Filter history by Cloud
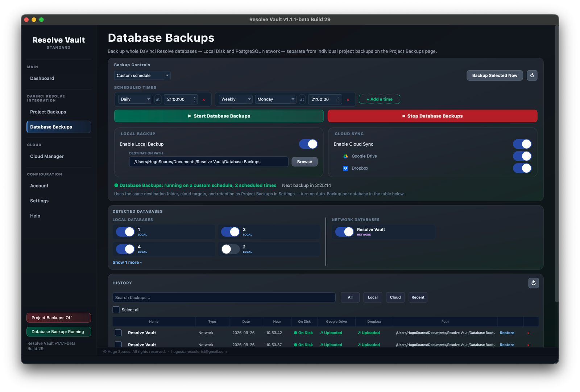580x392 pixels. click(395, 297)
